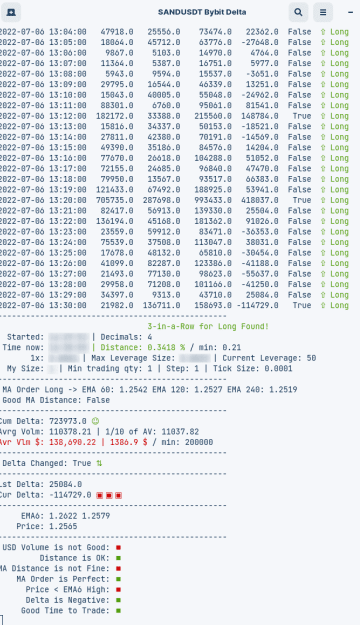Click the min: 200000 text
This screenshot has height=625, width=360.
point(187,442)
